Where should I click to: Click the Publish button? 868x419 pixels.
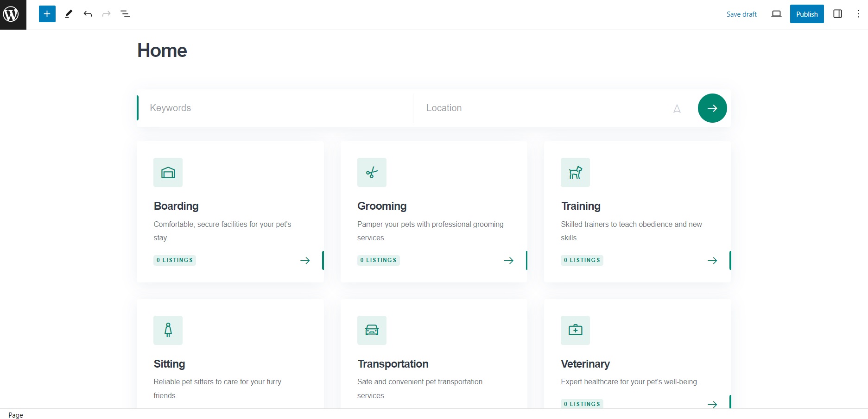(807, 14)
